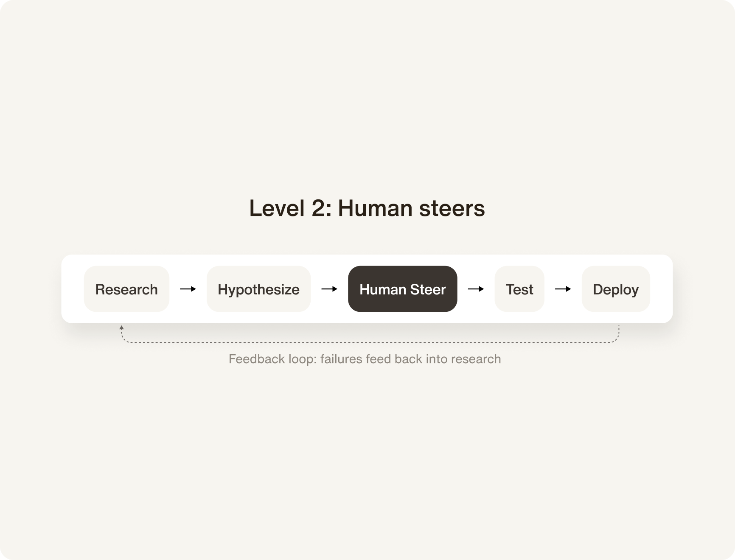
Task: Select the Deploy step box
Action: pos(615,289)
